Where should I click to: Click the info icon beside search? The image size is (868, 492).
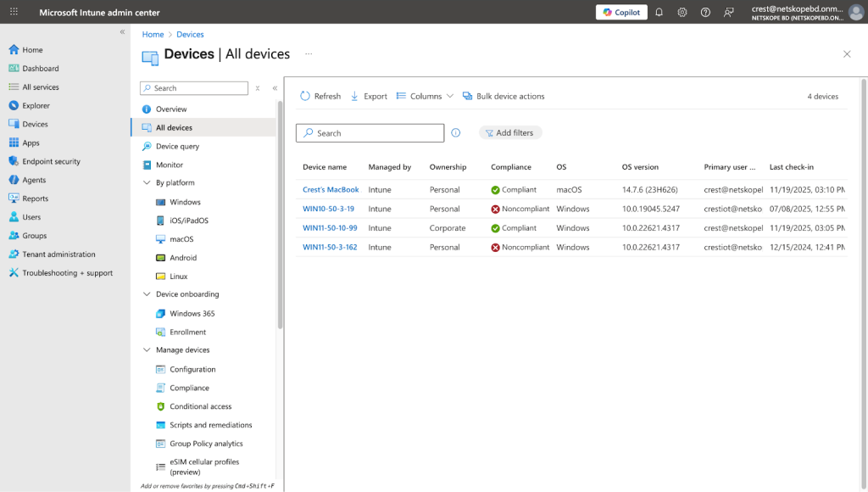(455, 133)
